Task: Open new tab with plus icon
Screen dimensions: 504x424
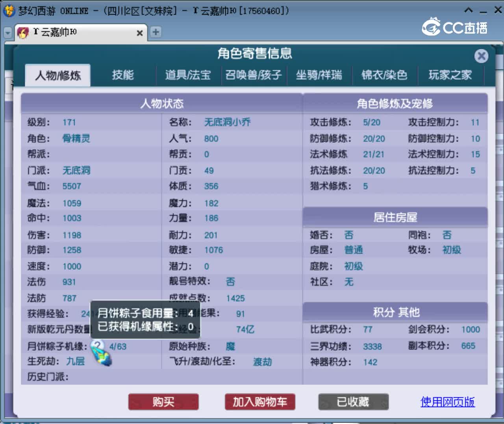Action: tap(156, 32)
